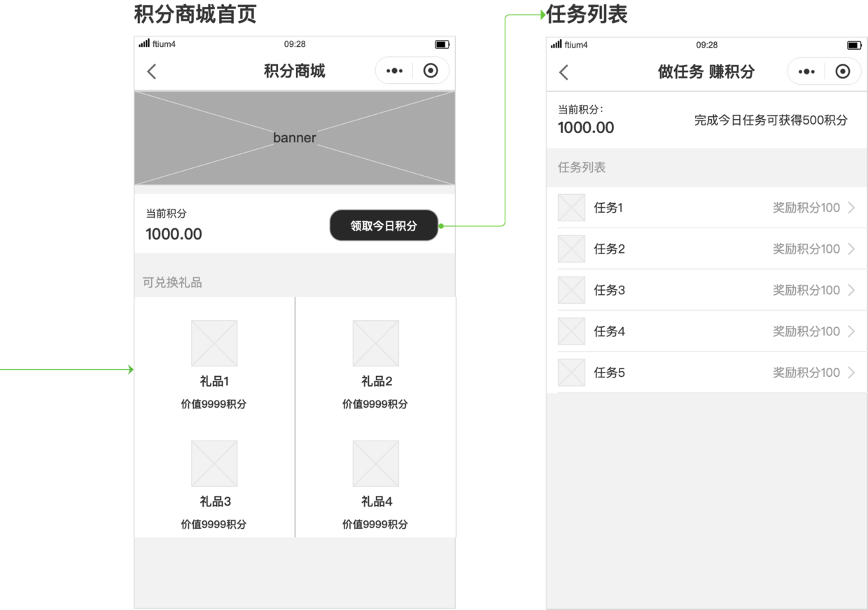Viewport: 868px width, 610px height.
Task: Open 任务2 via its right chevron
Action: tap(851, 249)
